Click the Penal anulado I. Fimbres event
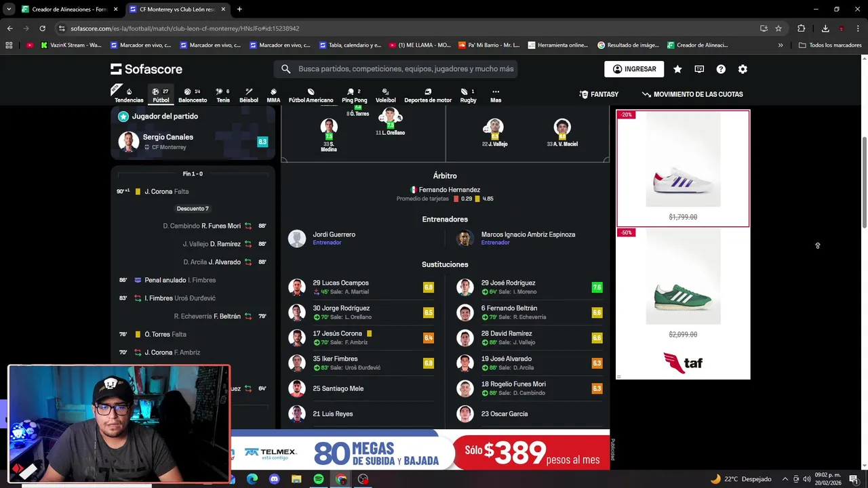The height and width of the screenshot is (488, 868). click(x=193, y=280)
